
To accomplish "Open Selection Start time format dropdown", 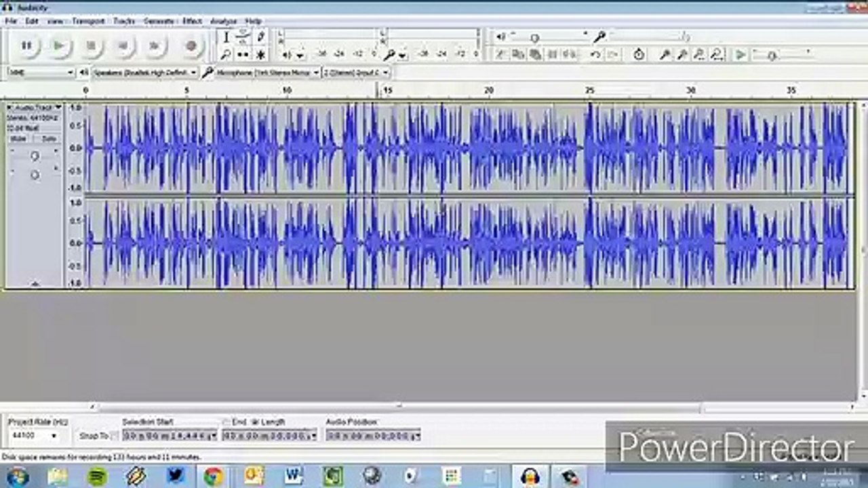I will click(x=214, y=436).
